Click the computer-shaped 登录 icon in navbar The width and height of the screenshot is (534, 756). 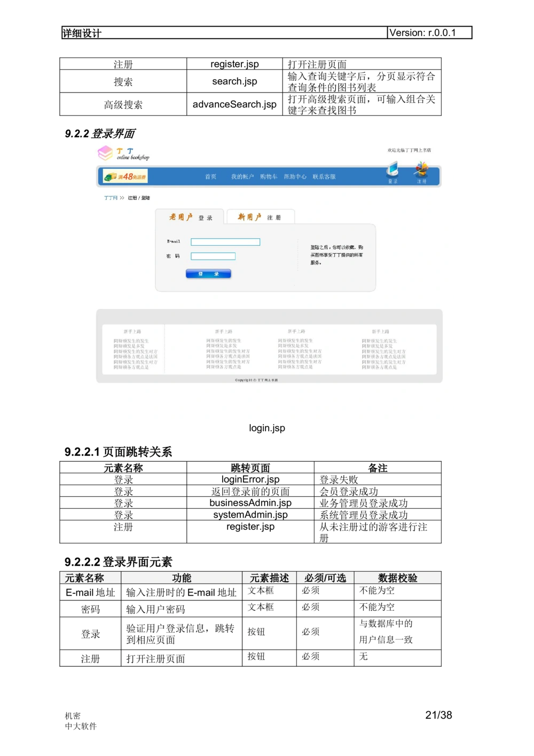[392, 172]
